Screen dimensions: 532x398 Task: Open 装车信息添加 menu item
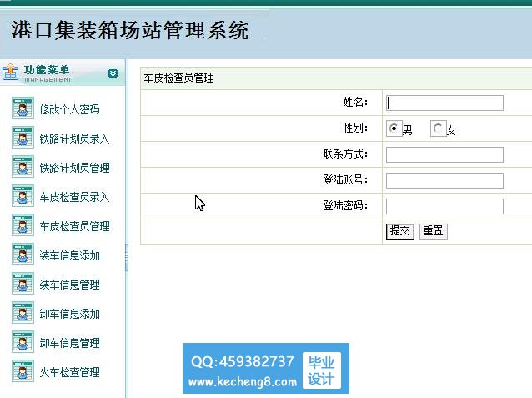[69, 255]
